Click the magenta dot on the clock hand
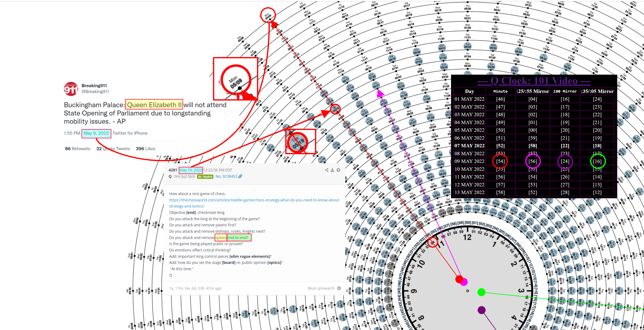The image size is (644, 330). point(465,282)
